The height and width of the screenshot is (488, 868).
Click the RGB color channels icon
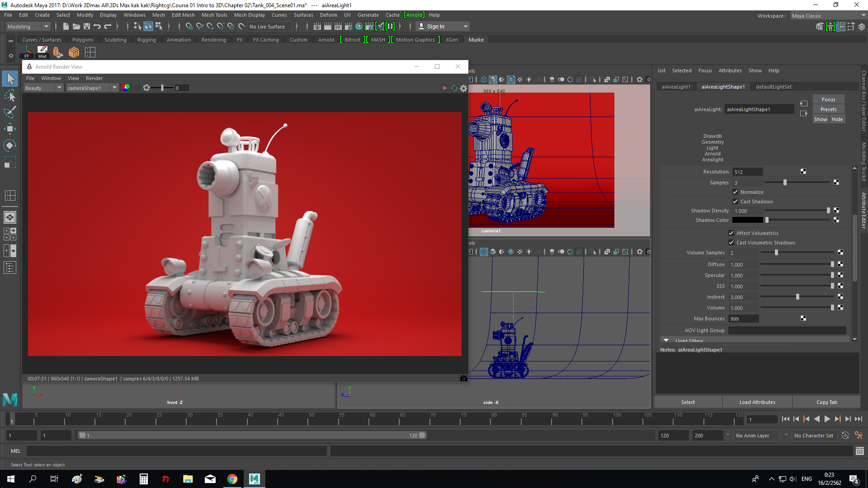click(126, 88)
